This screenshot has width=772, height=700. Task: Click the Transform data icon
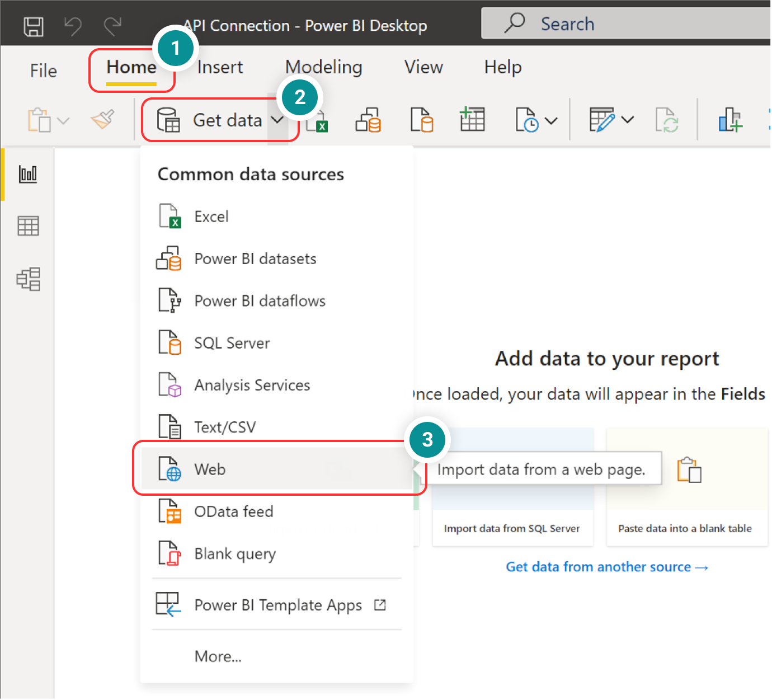(602, 120)
